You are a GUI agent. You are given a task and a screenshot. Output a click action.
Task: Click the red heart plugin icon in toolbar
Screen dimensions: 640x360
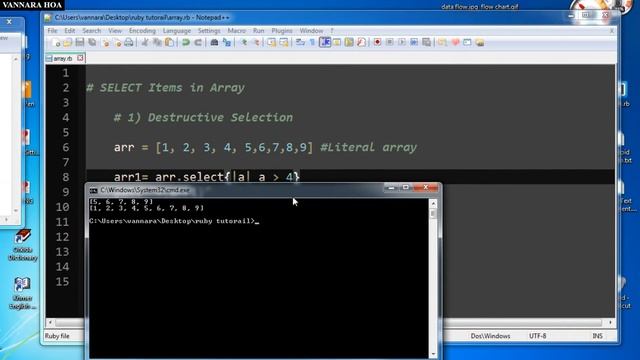tap(455, 42)
